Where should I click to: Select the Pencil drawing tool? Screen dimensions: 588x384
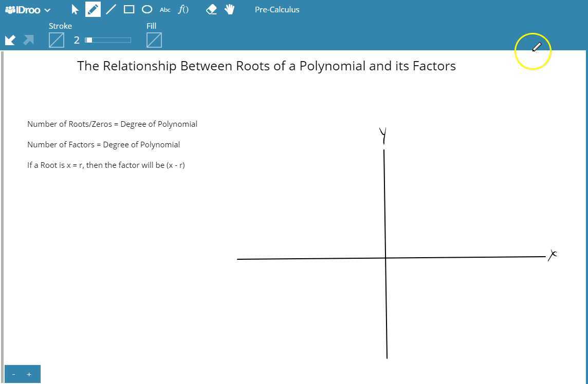93,9
